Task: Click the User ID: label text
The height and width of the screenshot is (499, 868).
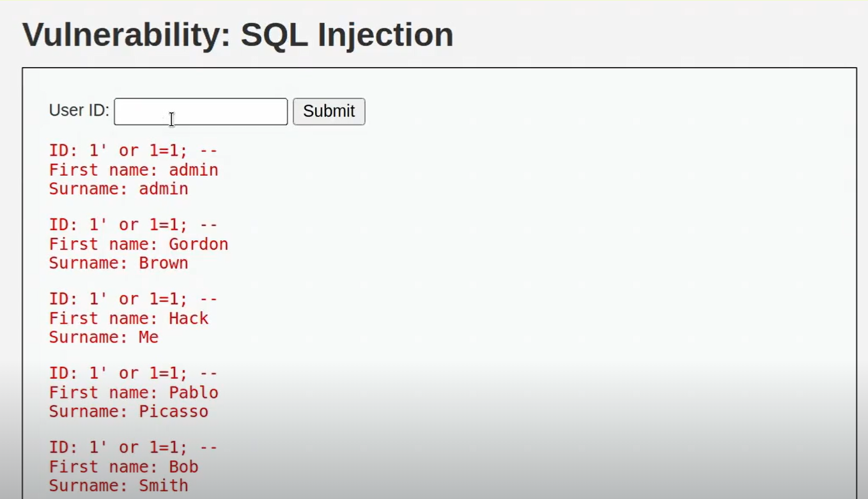Action: coord(78,110)
